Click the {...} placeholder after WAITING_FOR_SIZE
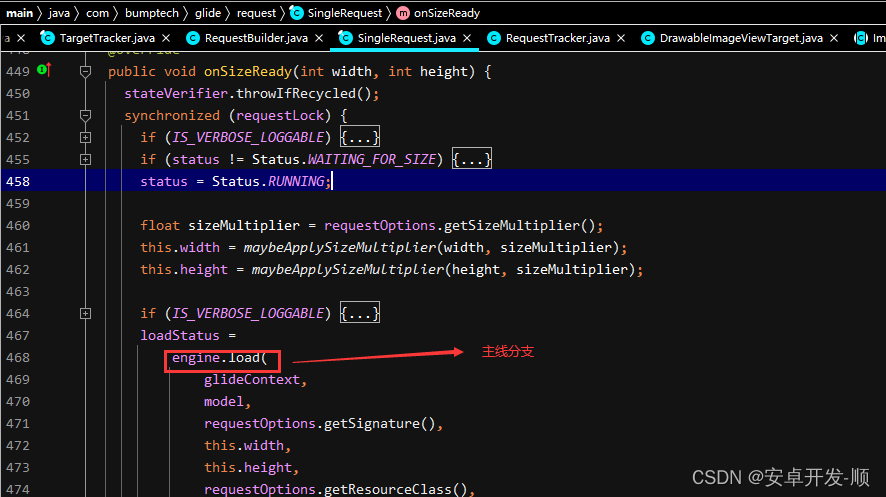The image size is (886, 497). tap(472, 159)
